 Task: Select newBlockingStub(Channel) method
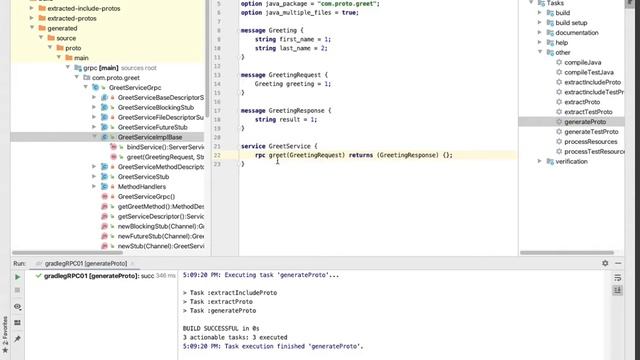pos(161,226)
